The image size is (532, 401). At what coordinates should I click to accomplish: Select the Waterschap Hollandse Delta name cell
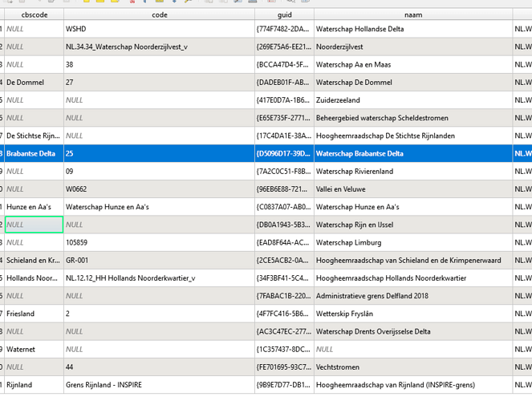[360, 29]
